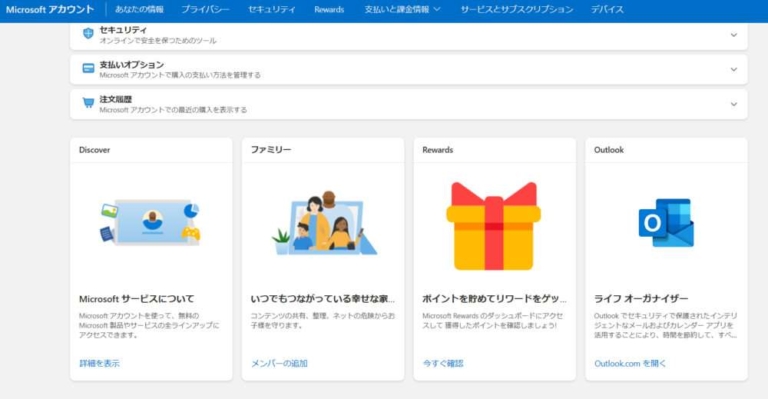Click the 今すぐ確認 link
The image size is (768, 399).
coord(443,363)
